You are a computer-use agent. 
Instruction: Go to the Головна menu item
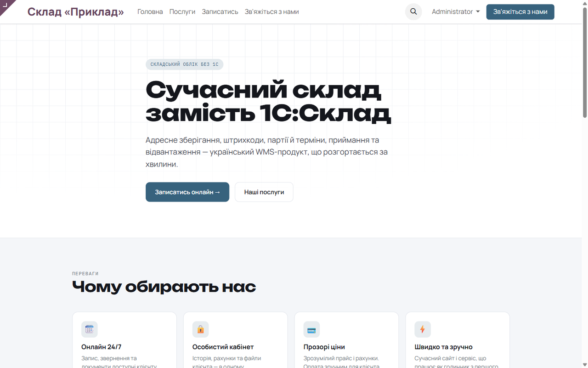tap(150, 12)
